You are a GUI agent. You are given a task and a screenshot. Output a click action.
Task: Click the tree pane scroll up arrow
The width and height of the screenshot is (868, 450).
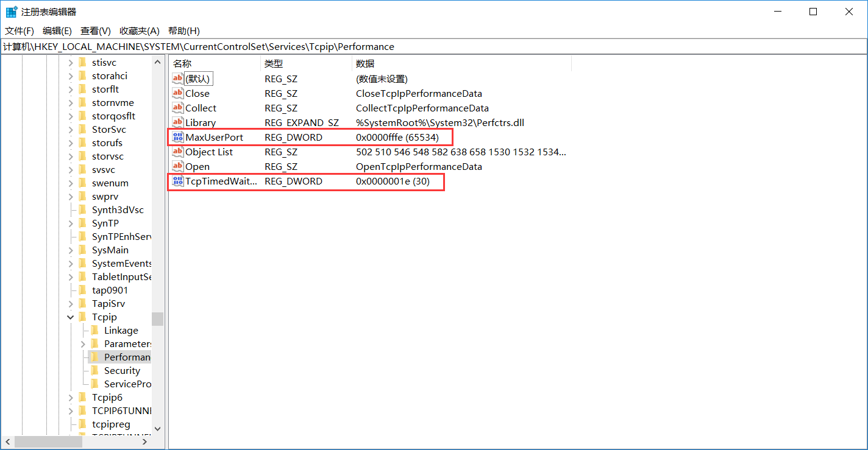point(158,62)
